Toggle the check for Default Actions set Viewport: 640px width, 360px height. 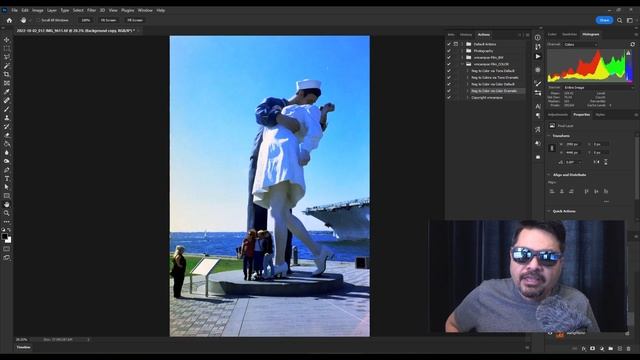[x=449, y=44]
